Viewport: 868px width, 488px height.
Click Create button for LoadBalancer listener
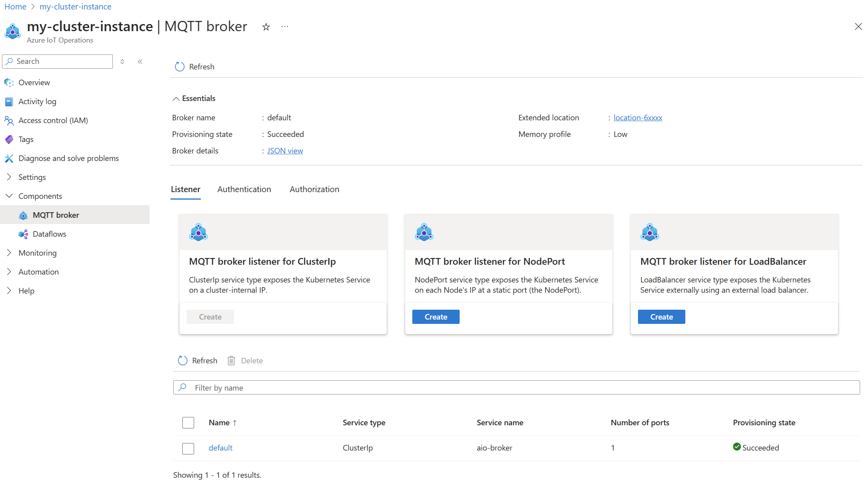(661, 316)
